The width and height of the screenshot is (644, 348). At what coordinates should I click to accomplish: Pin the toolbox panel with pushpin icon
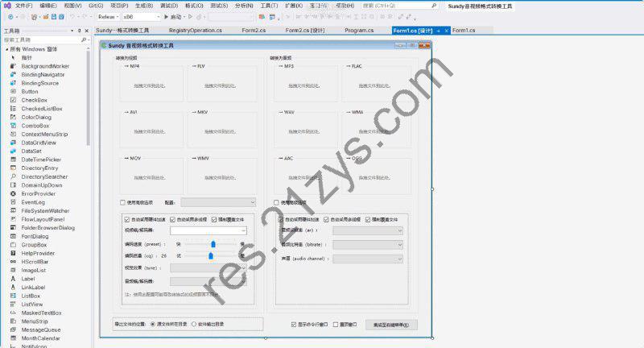79,31
